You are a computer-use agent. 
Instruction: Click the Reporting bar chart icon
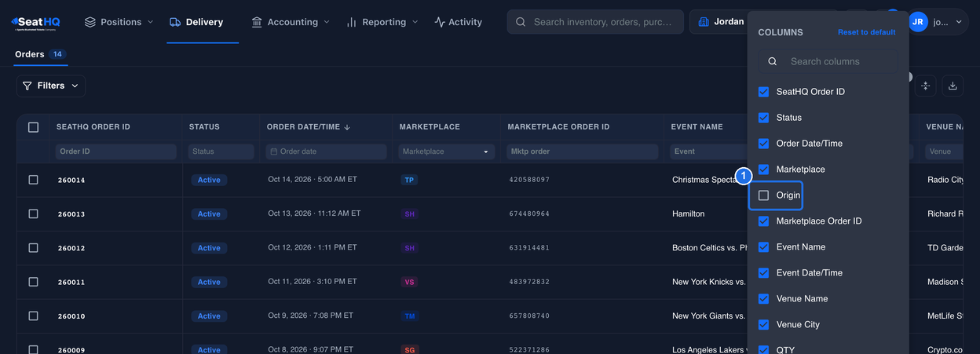(x=352, y=22)
